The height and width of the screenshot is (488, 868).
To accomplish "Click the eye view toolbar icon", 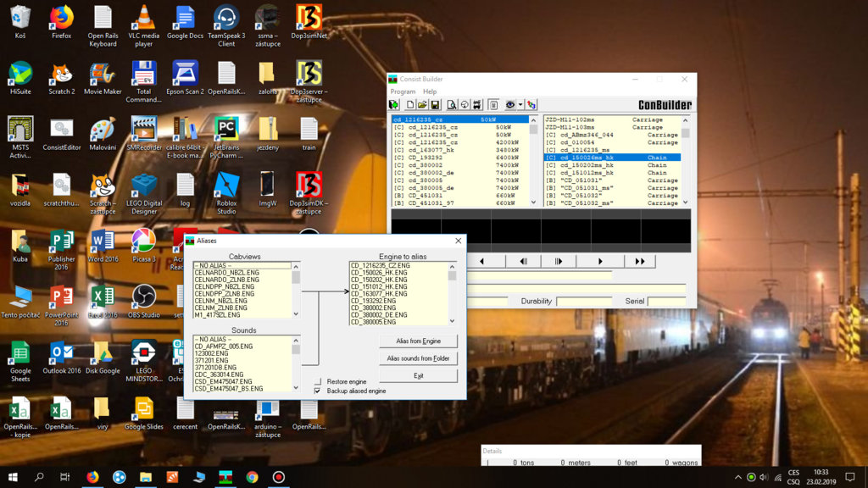I will point(510,105).
